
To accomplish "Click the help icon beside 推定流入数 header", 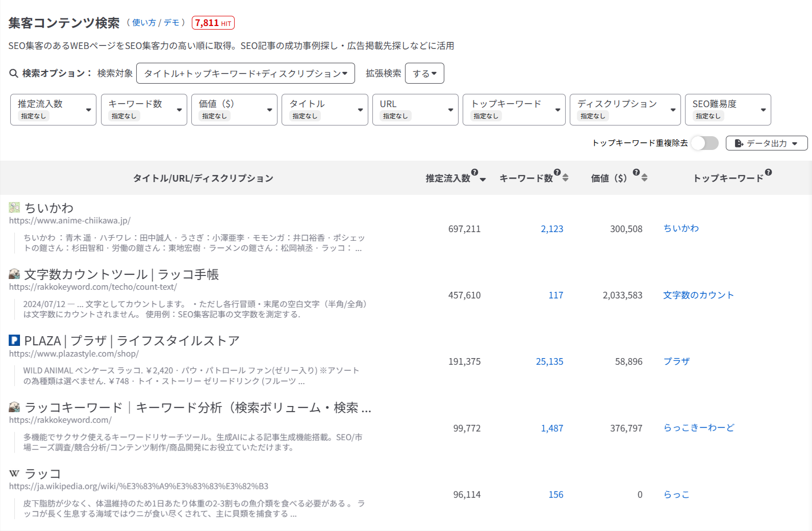I will [x=474, y=172].
